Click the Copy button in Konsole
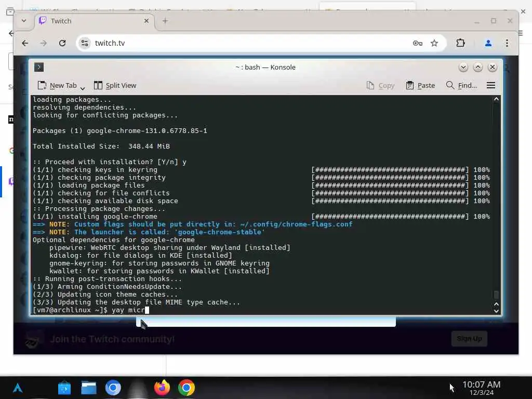The width and height of the screenshot is (532, 399). coord(380,86)
